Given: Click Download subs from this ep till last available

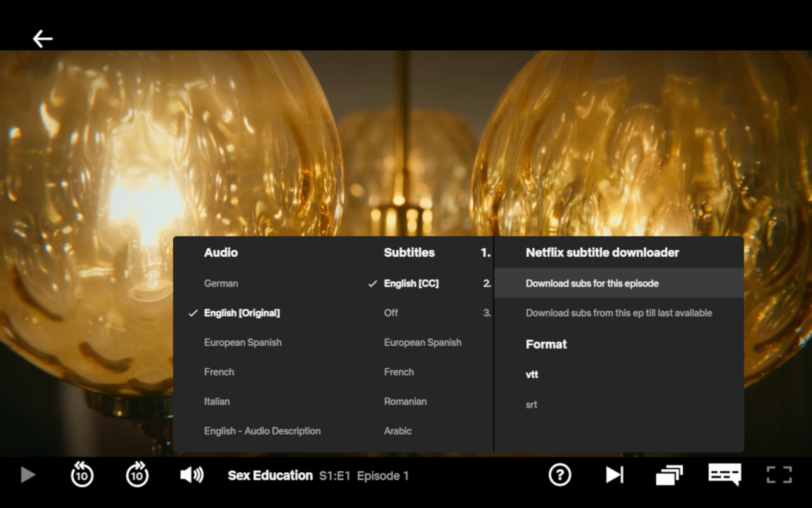Looking at the screenshot, I should pos(619,313).
